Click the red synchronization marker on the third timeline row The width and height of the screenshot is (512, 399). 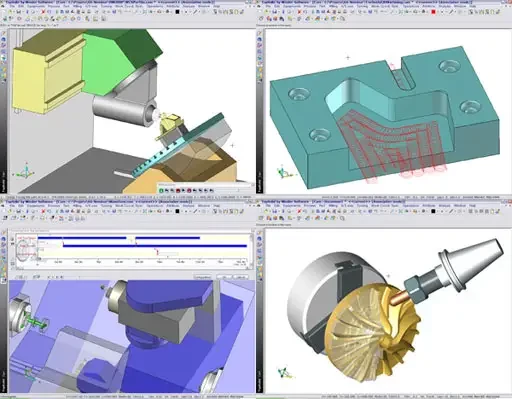click(157, 252)
